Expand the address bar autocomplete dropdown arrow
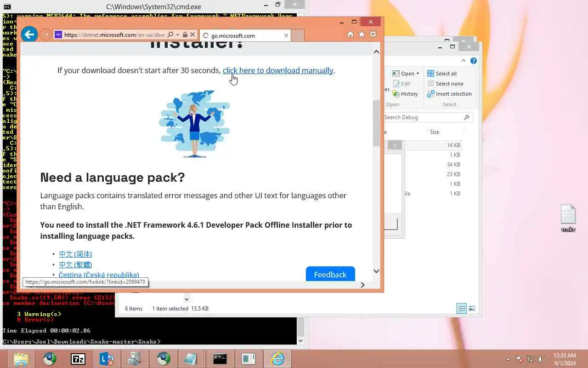 178,35
